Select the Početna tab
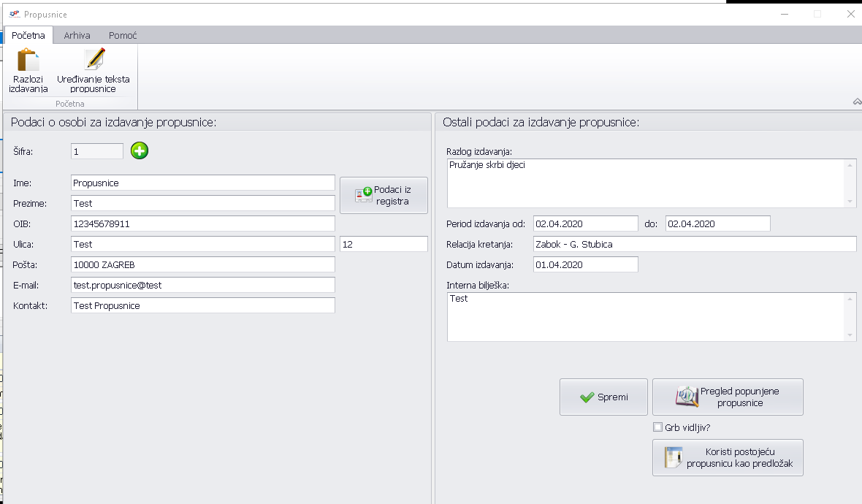Viewport: 862px width, 504px height. coord(28,35)
